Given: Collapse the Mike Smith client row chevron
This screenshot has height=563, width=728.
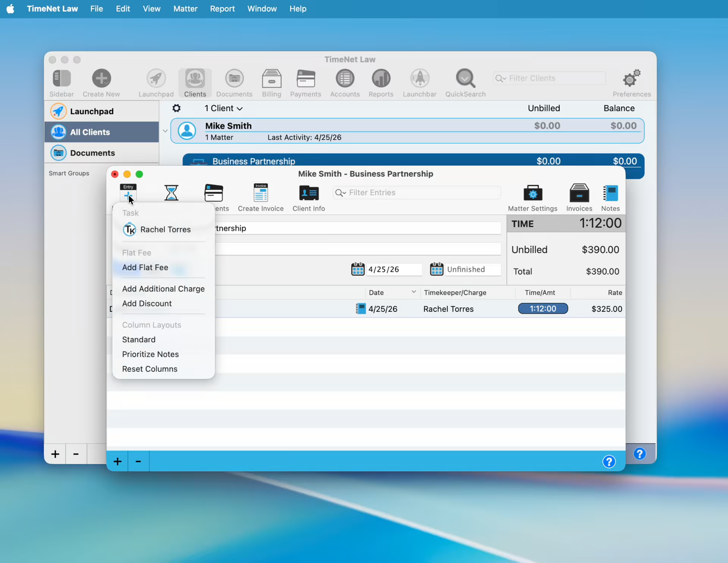Looking at the screenshot, I should pos(165,131).
